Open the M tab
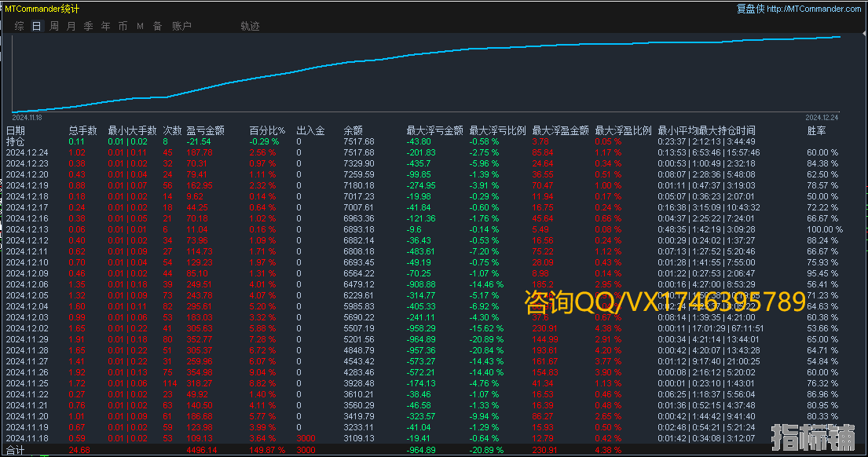Screen dimensions: 868x457 (140, 26)
